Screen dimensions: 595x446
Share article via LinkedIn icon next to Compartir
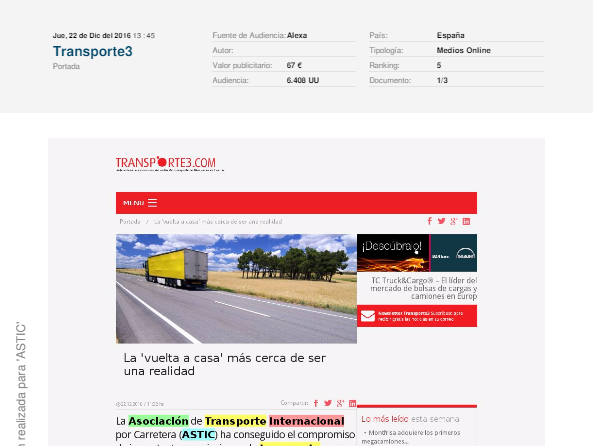pyautogui.click(x=353, y=403)
